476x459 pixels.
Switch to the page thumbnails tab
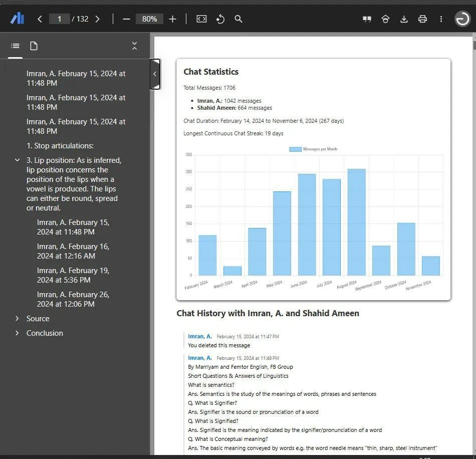click(34, 46)
